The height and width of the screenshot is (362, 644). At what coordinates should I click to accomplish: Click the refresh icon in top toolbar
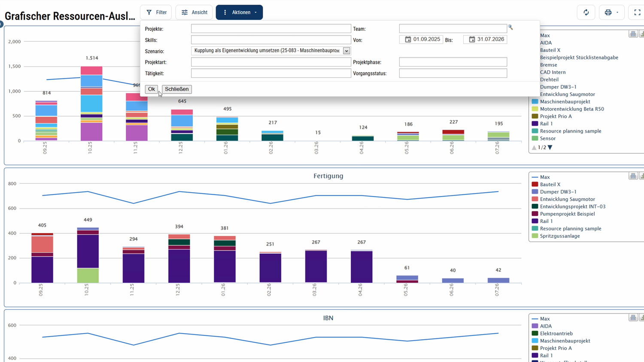(x=586, y=12)
